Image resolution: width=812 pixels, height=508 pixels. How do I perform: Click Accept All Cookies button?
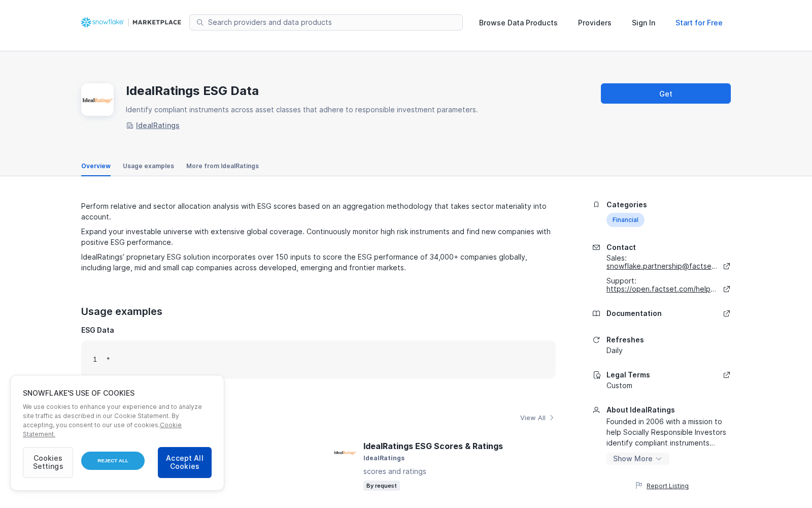click(x=185, y=462)
